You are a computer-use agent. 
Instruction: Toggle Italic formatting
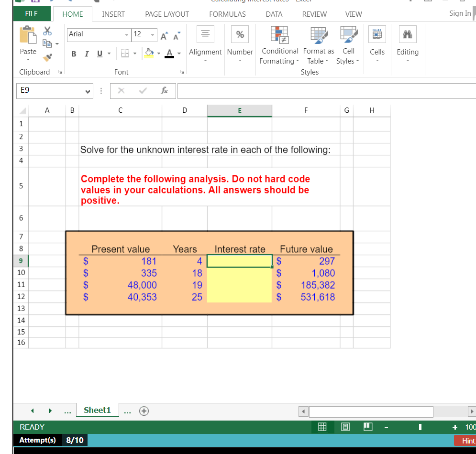[86, 54]
